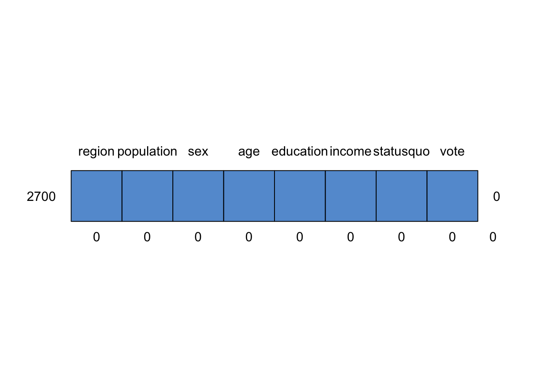This screenshot has height=392, width=549.
Task: Click the 'vote' column label
Action: [452, 151]
